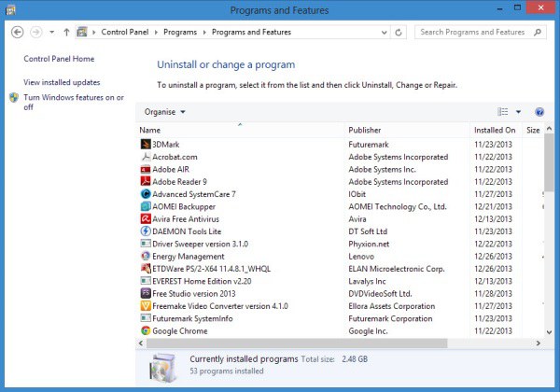Select install date 11/28/2013
This screenshot has height=392, width=560.
pyautogui.click(x=493, y=293)
